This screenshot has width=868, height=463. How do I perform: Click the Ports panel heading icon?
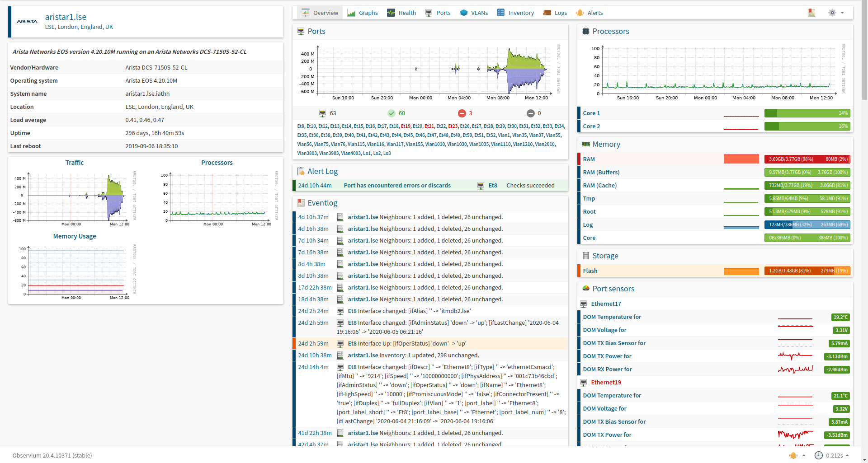point(301,31)
